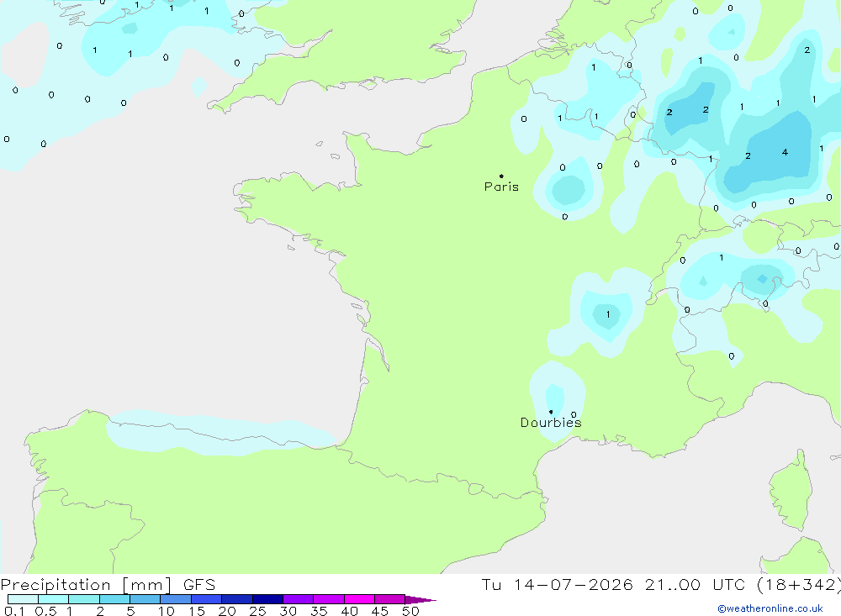Pick the 5–10 mm legend swatch

(145, 599)
